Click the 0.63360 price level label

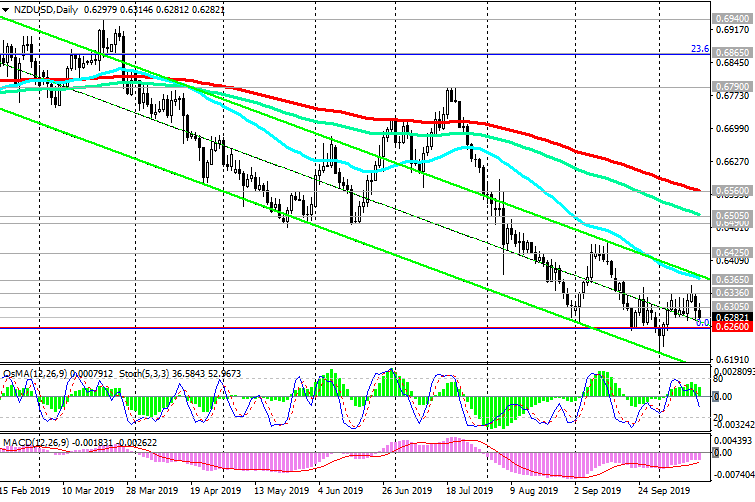pos(732,293)
